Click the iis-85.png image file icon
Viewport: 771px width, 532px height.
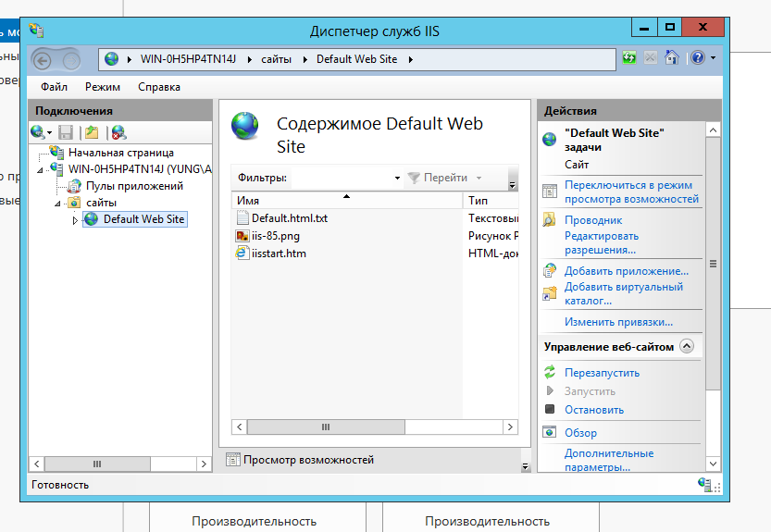pos(242,236)
